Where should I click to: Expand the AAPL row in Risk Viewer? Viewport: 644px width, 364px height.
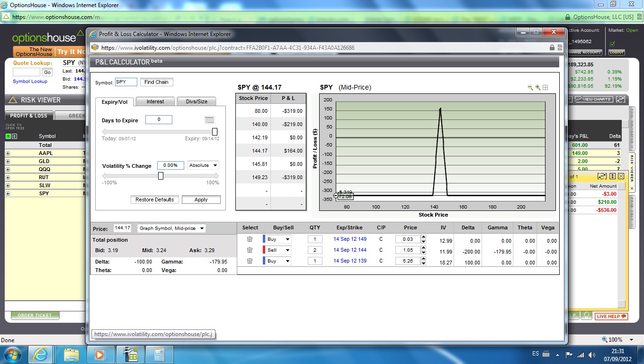pyautogui.click(x=8, y=154)
